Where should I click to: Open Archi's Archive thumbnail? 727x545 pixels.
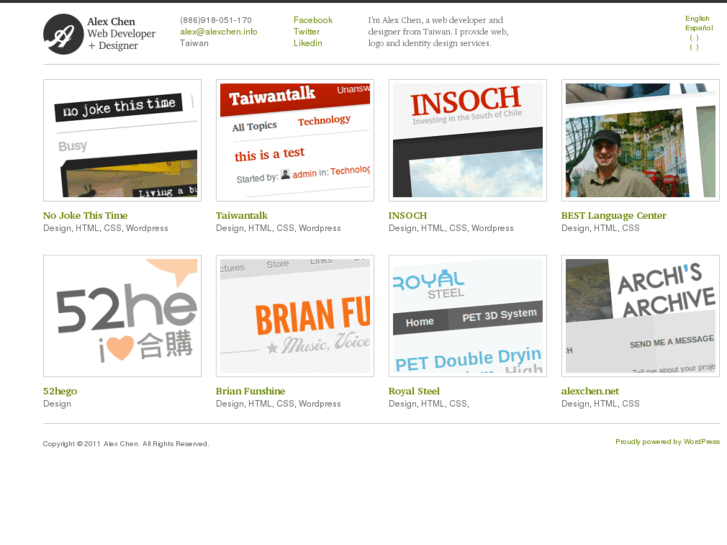(640, 316)
